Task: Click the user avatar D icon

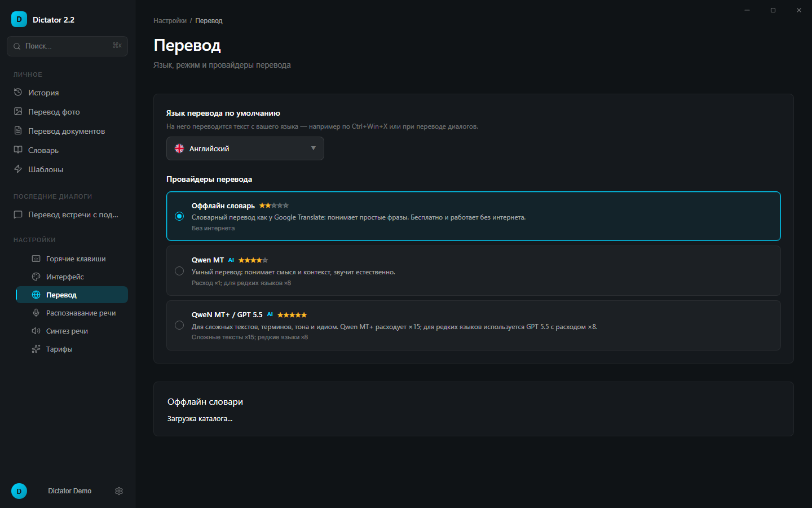Action: (19, 491)
